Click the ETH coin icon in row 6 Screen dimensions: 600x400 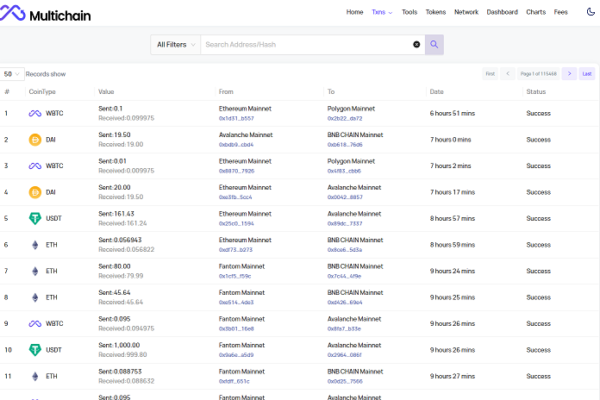[x=35, y=245]
